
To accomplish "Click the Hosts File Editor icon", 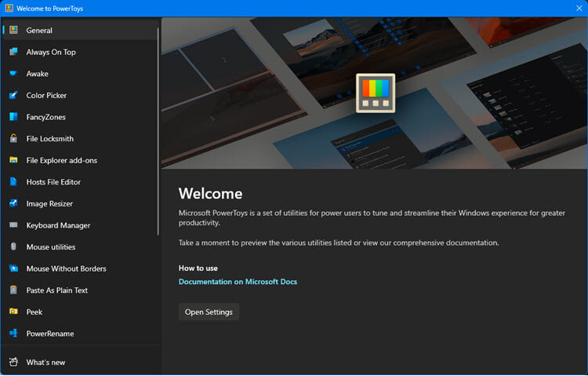I will pos(13,182).
